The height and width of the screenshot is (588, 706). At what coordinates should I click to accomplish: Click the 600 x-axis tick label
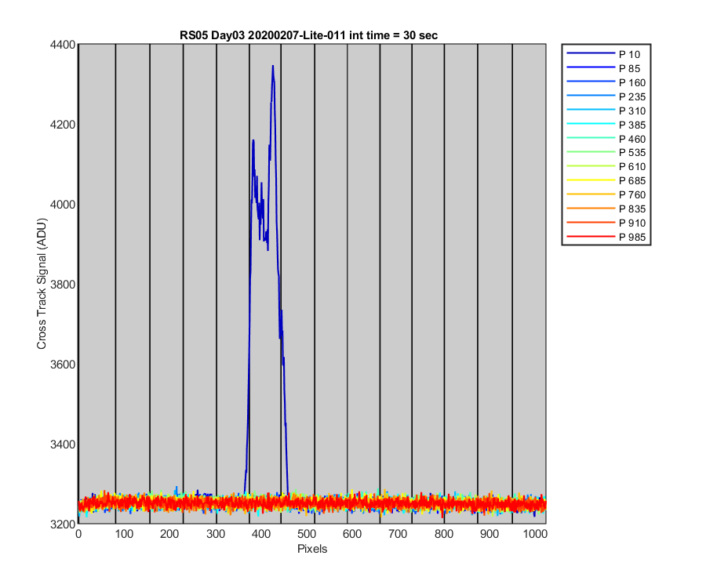(x=352, y=534)
